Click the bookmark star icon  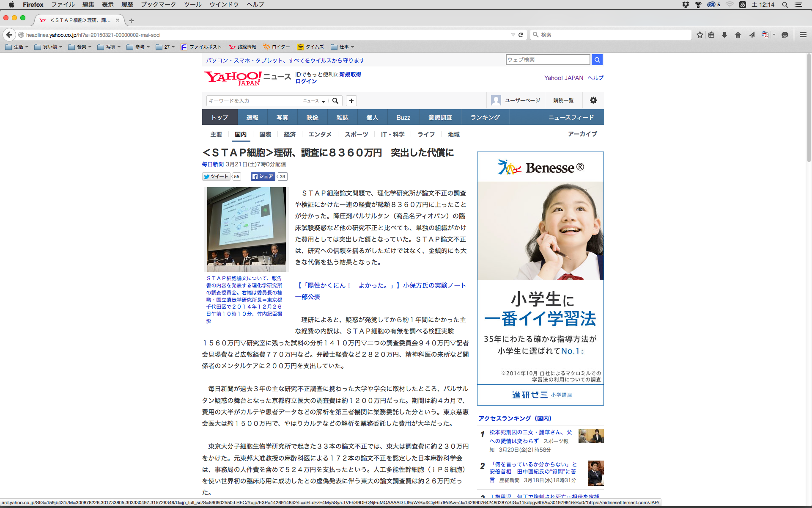click(700, 35)
